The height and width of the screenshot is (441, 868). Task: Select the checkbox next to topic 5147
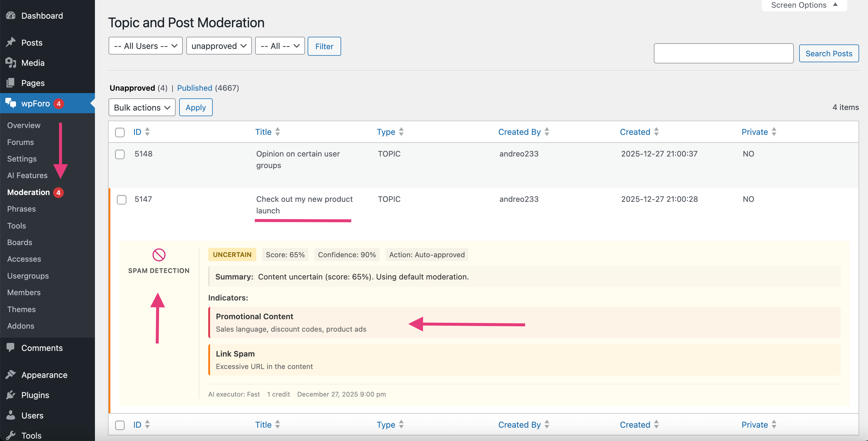[x=121, y=200]
